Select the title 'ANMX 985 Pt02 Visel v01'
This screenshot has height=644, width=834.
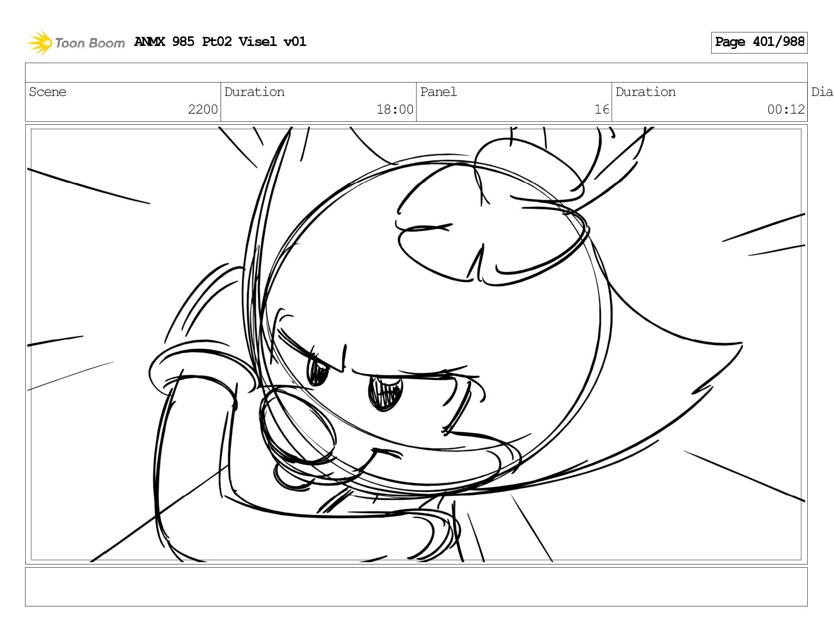click(220, 41)
